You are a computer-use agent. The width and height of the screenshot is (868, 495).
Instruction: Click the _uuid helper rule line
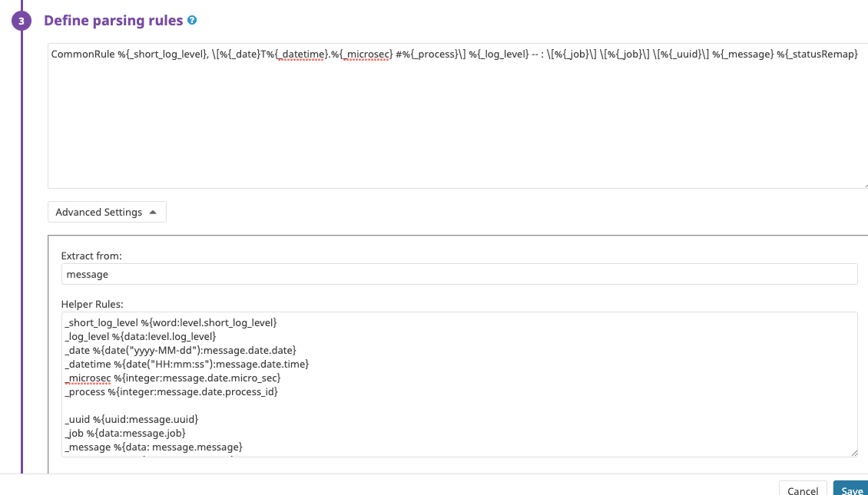pyautogui.click(x=132, y=419)
